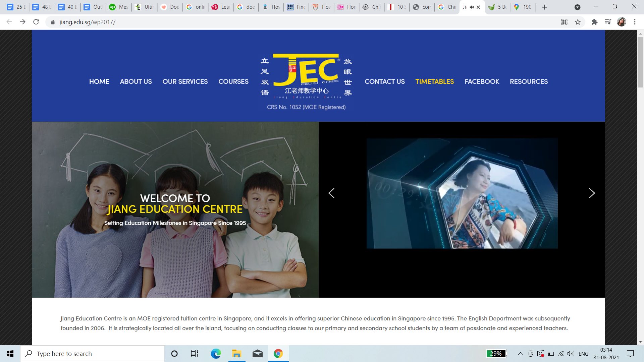Open the Chrome three-dot menu

coord(635,22)
